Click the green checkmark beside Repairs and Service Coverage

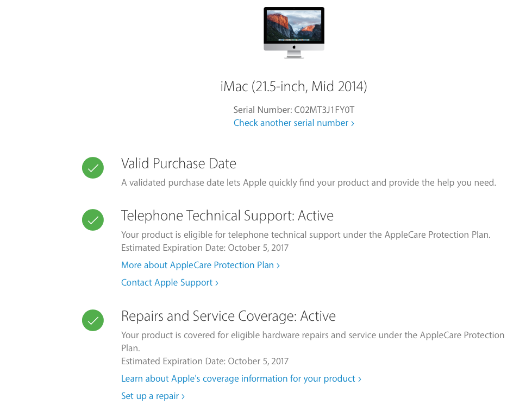tap(92, 320)
